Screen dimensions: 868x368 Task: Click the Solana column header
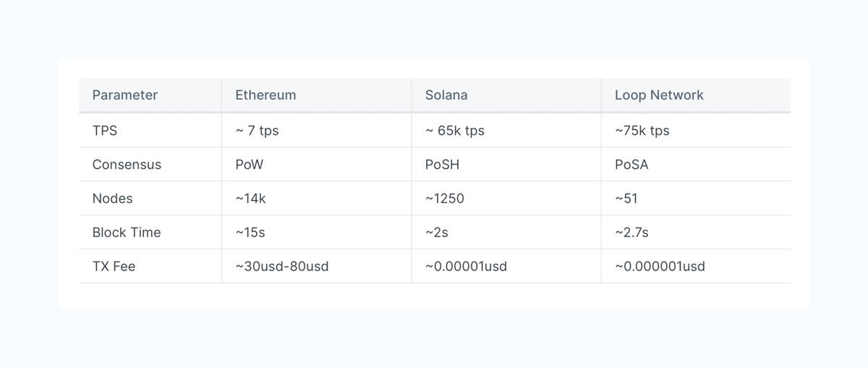click(x=446, y=95)
